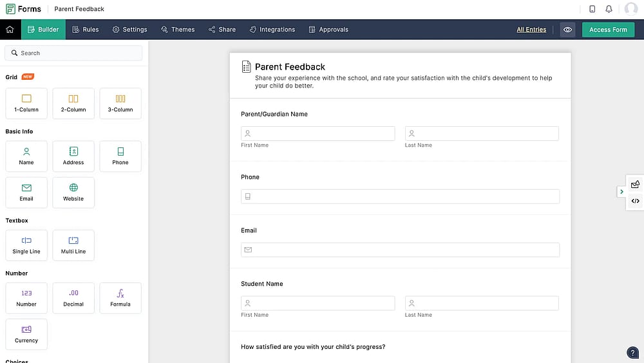Open the feedback icon on right panel
The image size is (644, 363).
click(x=635, y=184)
